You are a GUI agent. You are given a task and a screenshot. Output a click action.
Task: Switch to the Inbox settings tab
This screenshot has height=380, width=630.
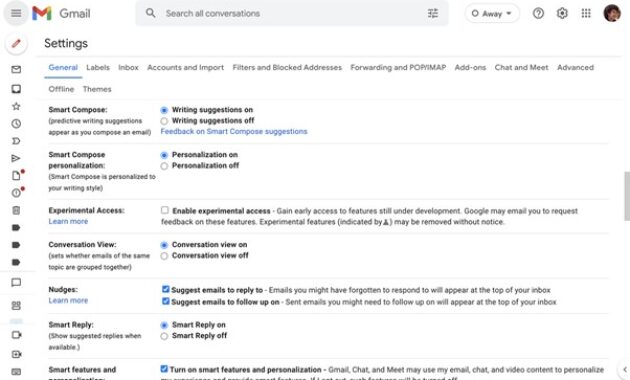pyautogui.click(x=128, y=67)
